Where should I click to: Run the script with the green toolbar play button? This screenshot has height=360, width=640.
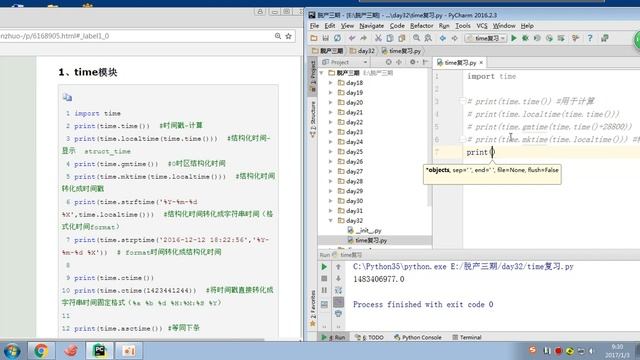click(x=514, y=38)
